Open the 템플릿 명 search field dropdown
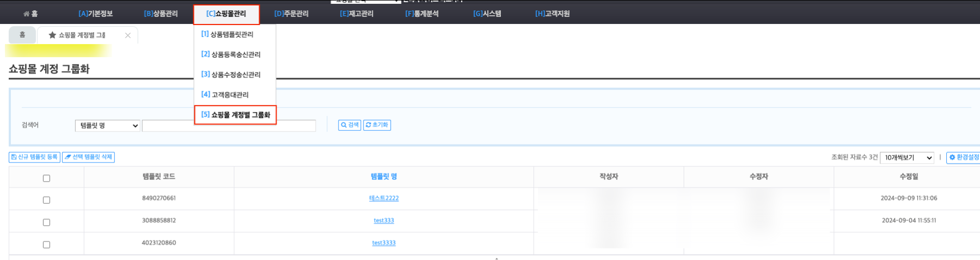The image size is (980, 260). (107, 125)
